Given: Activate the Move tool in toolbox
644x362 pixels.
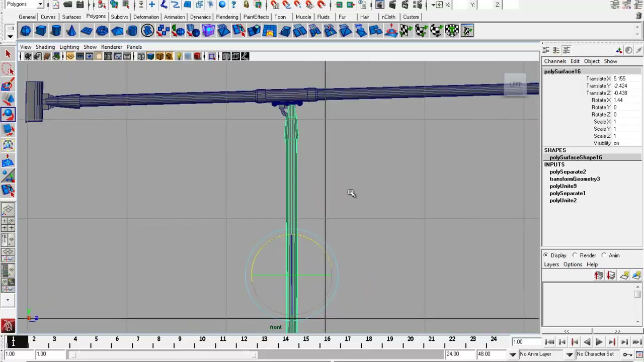Looking at the screenshot, I should [x=8, y=99].
